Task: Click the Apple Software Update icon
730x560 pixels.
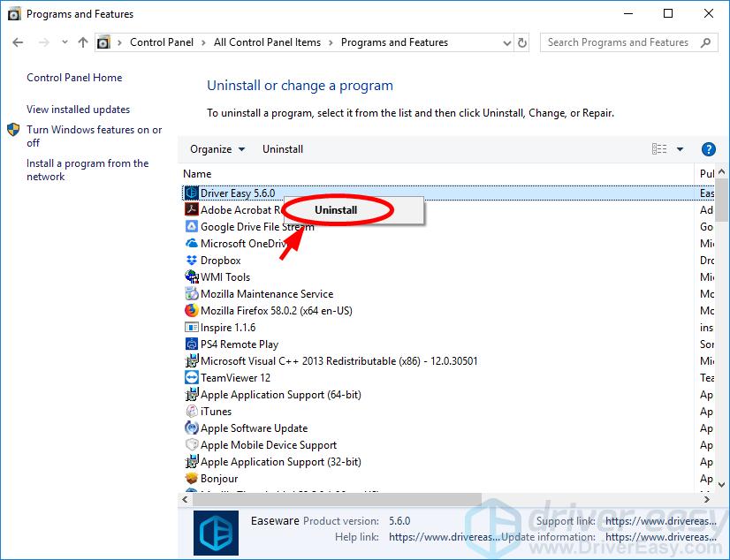Action: pyautogui.click(x=192, y=428)
